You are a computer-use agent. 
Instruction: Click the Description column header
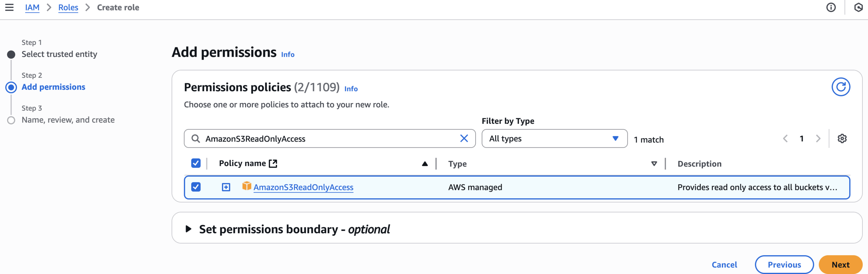click(x=699, y=164)
